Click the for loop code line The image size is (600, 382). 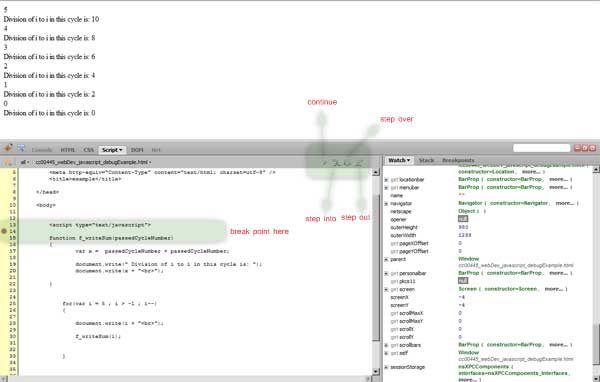pyautogui.click(x=110, y=304)
